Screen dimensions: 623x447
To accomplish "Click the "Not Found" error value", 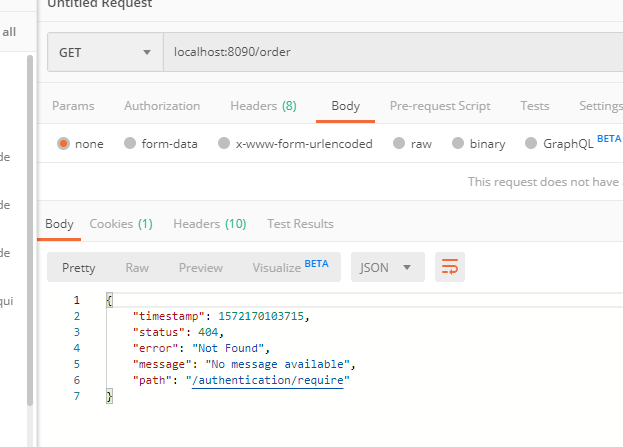I will pyautogui.click(x=228, y=348).
